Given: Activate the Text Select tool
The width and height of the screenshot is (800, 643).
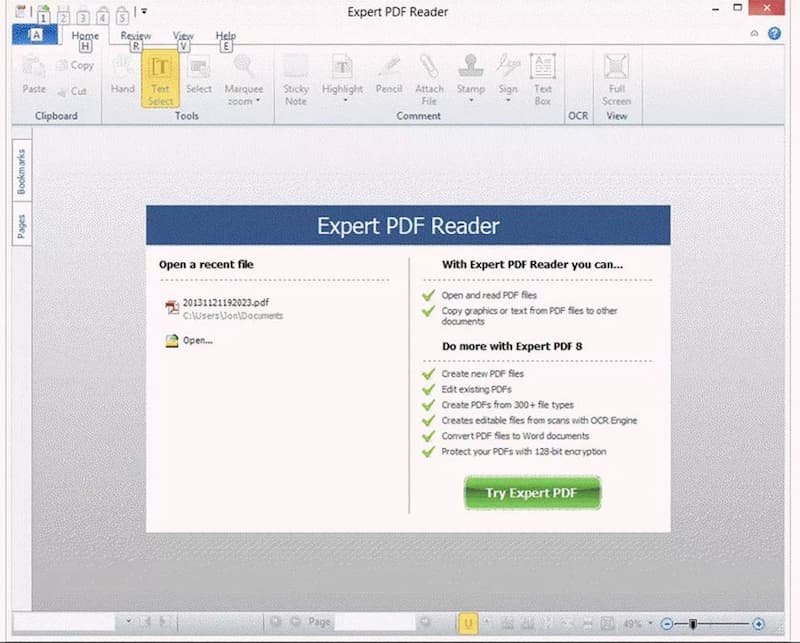Looking at the screenshot, I should tap(160, 79).
